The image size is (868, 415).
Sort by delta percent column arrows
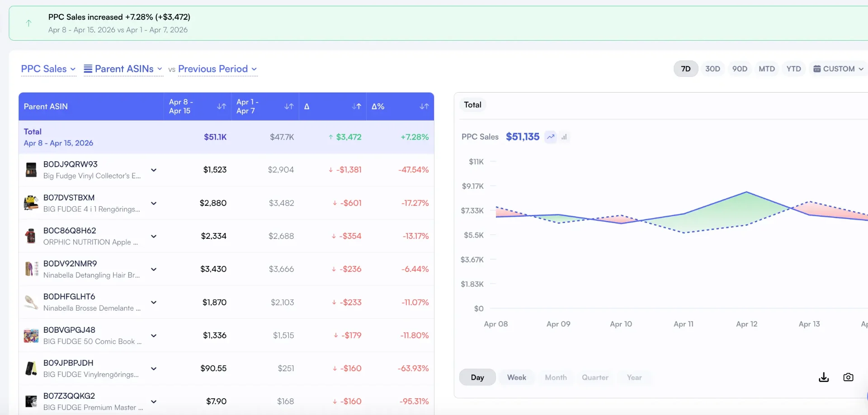click(x=424, y=107)
